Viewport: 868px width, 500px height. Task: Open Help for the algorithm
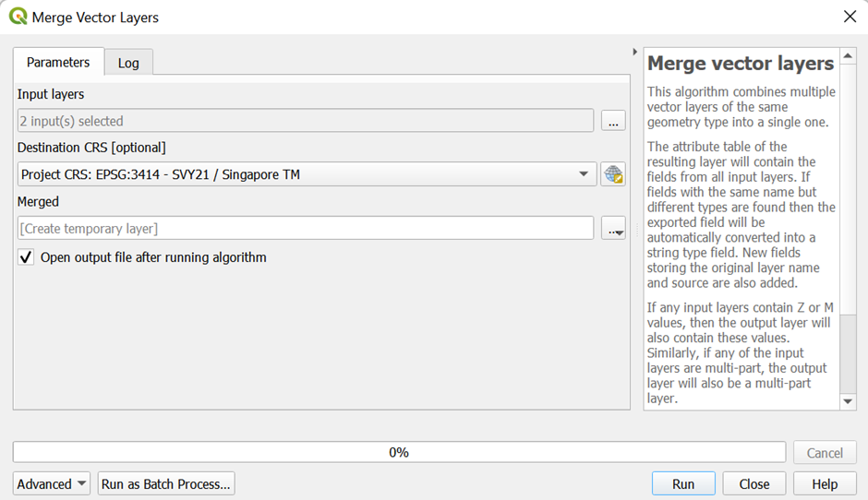(x=825, y=484)
